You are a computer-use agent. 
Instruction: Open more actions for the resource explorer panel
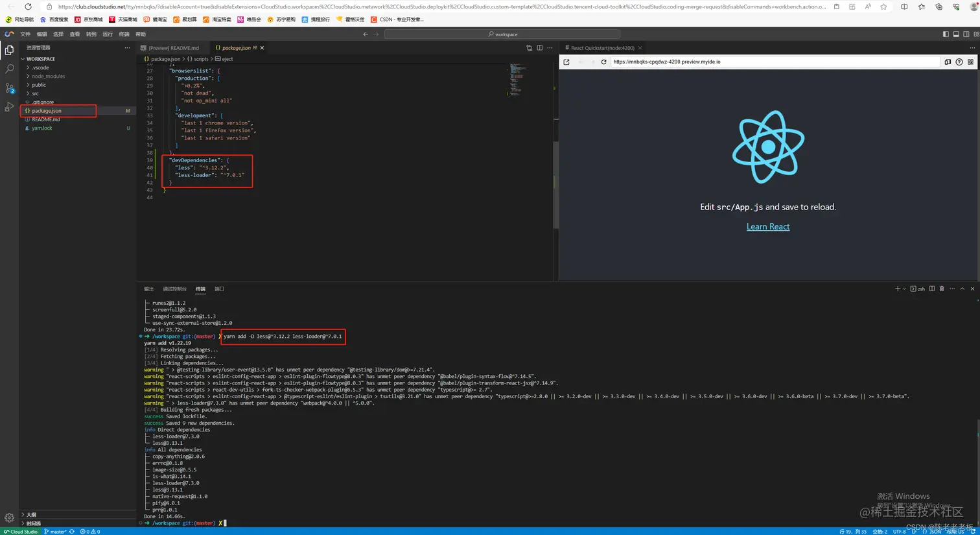click(x=127, y=48)
